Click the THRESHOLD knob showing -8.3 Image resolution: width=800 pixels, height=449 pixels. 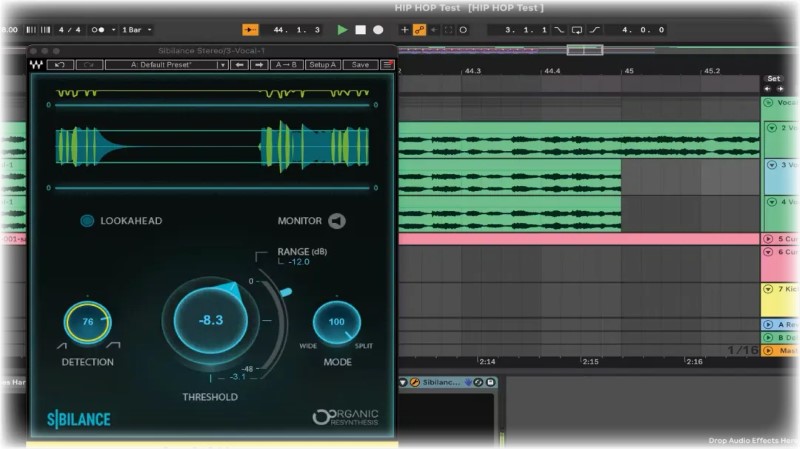coord(211,320)
